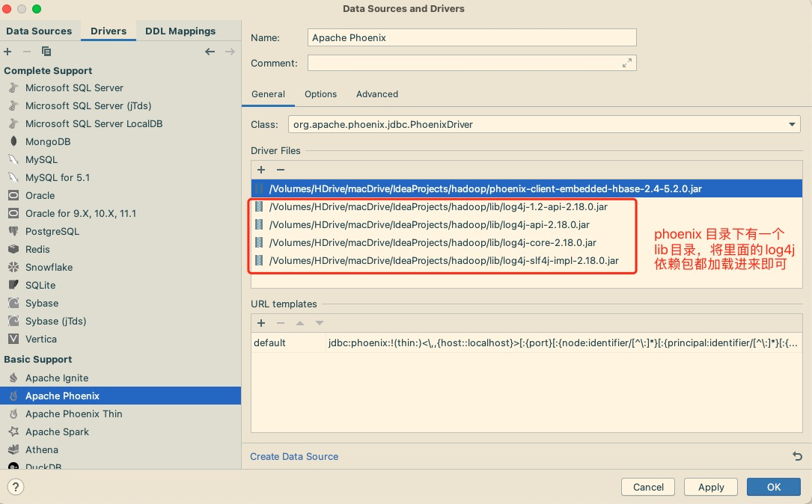Open the Class dropdown arrow

[792, 125]
